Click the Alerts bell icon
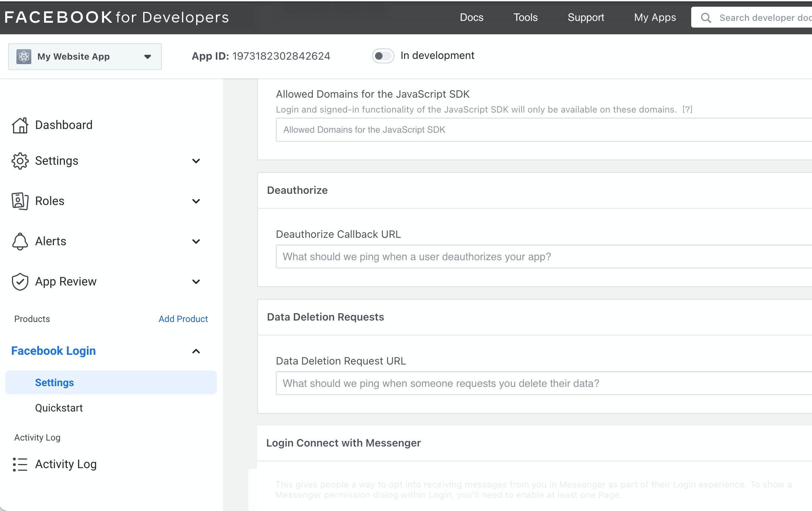The width and height of the screenshot is (812, 511). pyautogui.click(x=20, y=241)
